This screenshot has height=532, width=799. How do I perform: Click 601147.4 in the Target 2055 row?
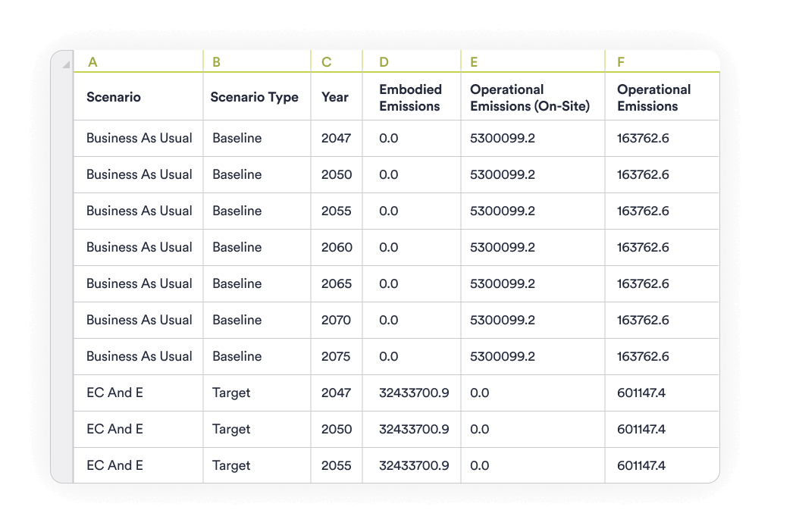coord(662,465)
